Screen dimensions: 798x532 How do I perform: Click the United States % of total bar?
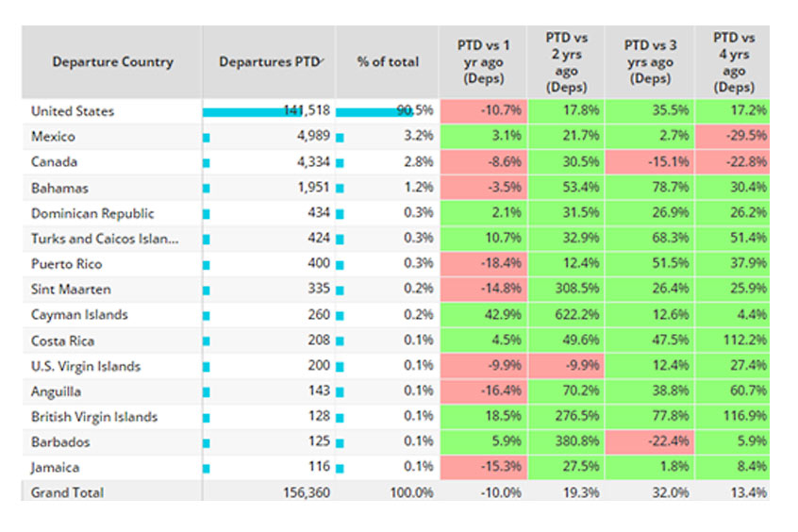373,111
